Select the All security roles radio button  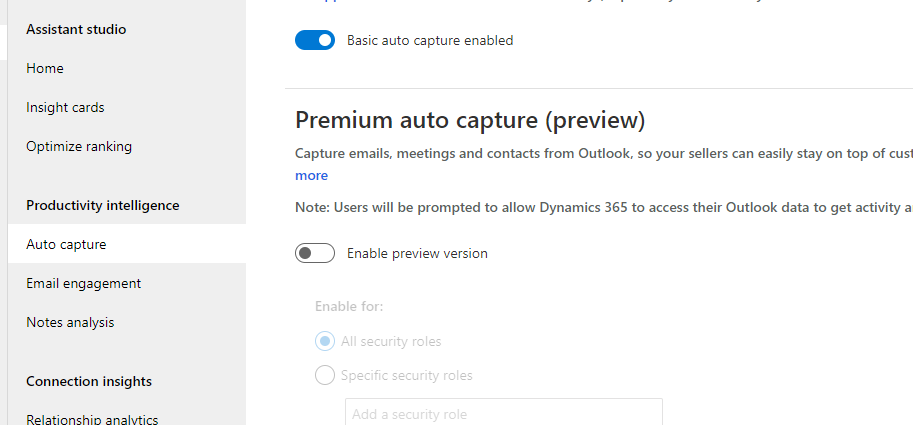coord(325,341)
